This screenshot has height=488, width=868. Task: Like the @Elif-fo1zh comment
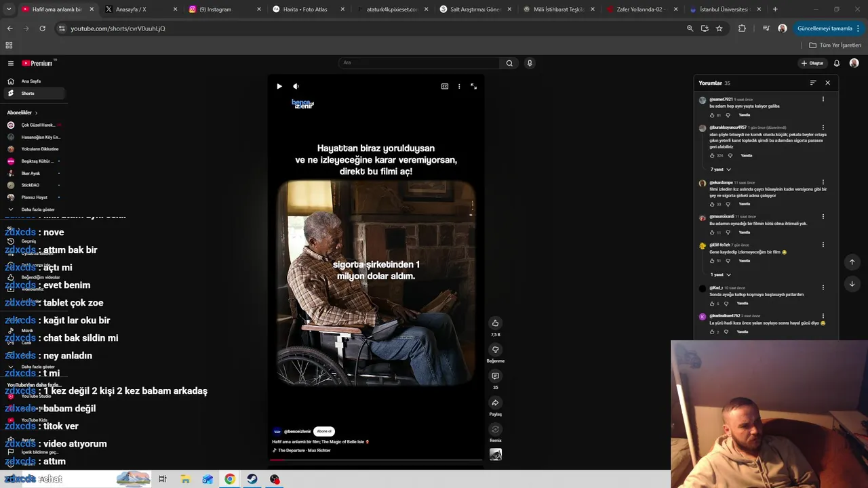pyautogui.click(x=712, y=261)
